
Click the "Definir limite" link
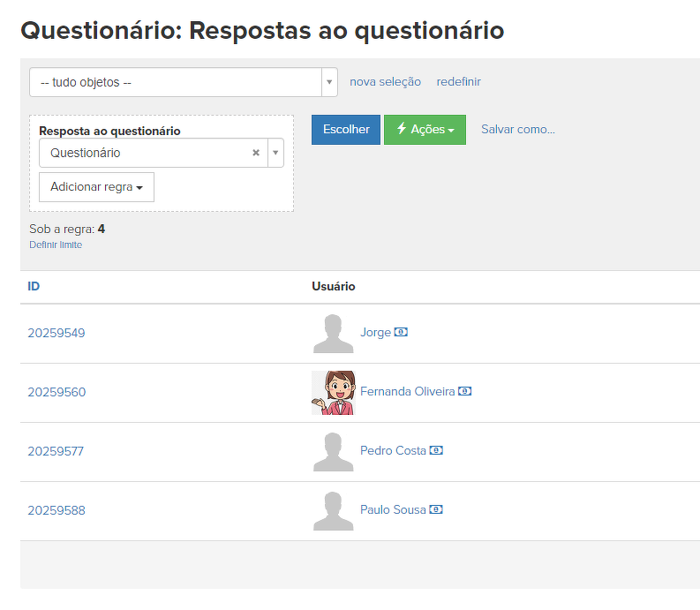click(56, 245)
